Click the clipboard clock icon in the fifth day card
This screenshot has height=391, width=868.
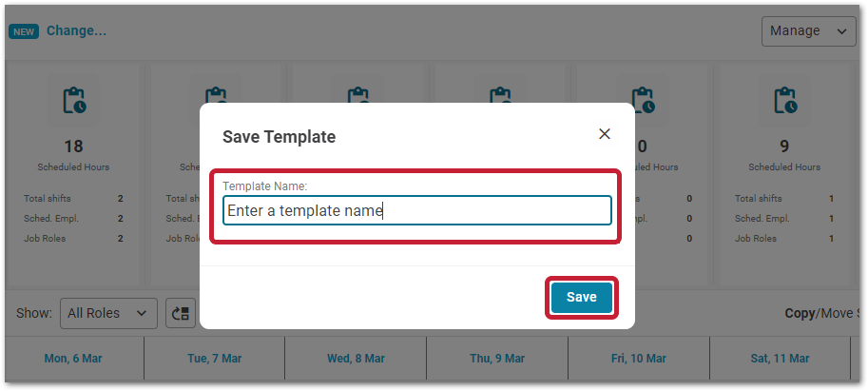[x=643, y=100]
